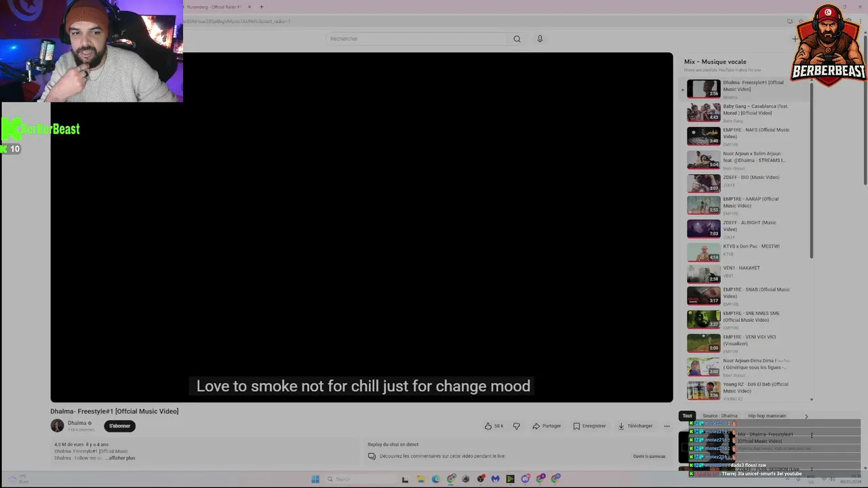Play EMP1RE - AARAP thumbnail
868x488 pixels.
point(703,205)
